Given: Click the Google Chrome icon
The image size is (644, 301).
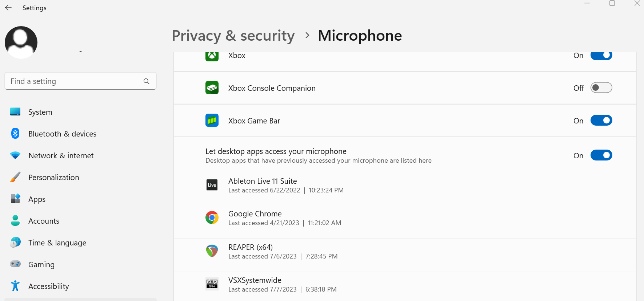Looking at the screenshot, I should [x=212, y=217].
